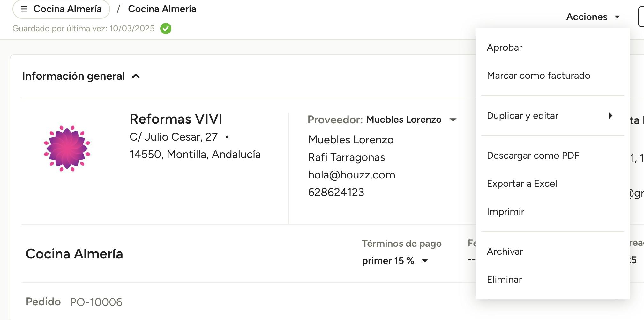Choose Exportar a Excel option
This screenshot has width=644, height=320.
522,184
